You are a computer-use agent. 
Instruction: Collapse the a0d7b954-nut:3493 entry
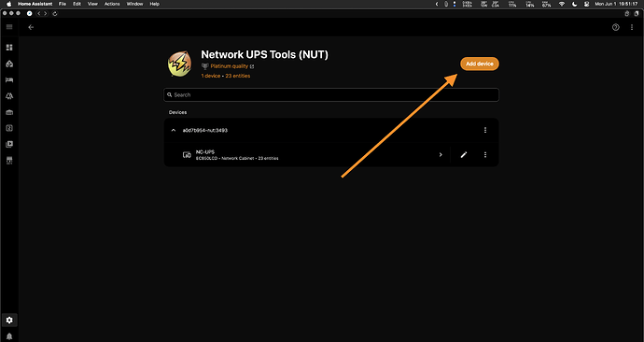174,130
